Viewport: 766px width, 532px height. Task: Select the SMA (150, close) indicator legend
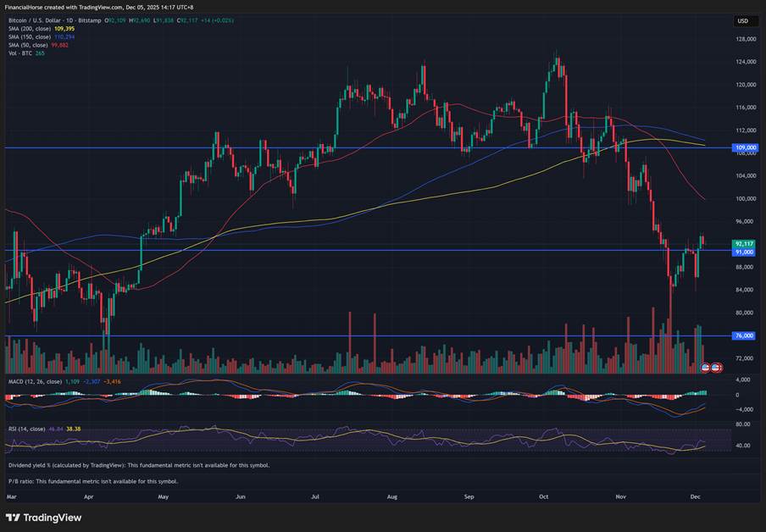pyautogui.click(x=30, y=36)
